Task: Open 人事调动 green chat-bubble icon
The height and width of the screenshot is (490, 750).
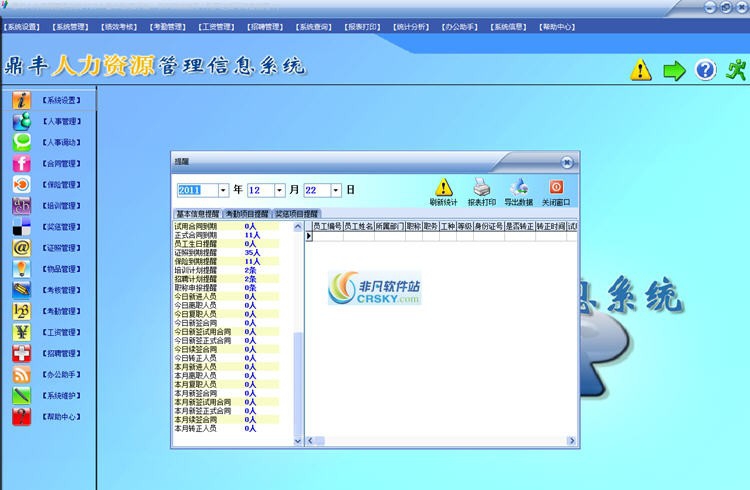Action: (22, 142)
